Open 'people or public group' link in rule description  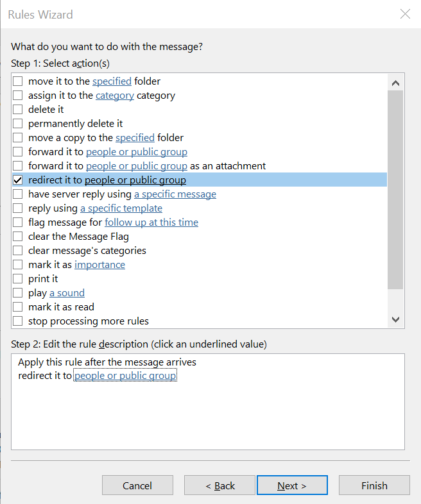pyautogui.click(x=125, y=375)
